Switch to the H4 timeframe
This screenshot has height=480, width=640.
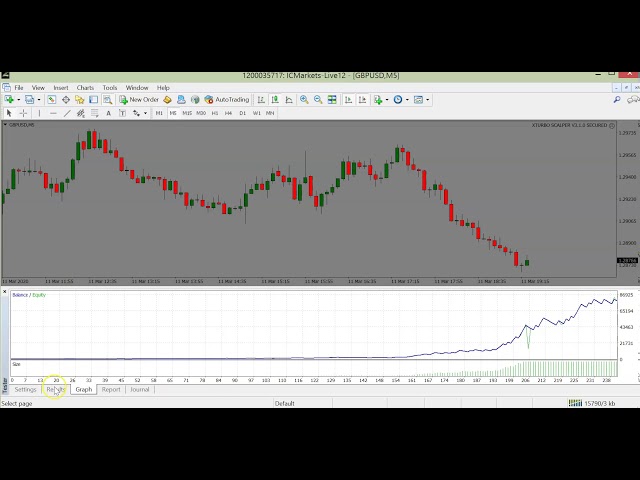tap(228, 113)
